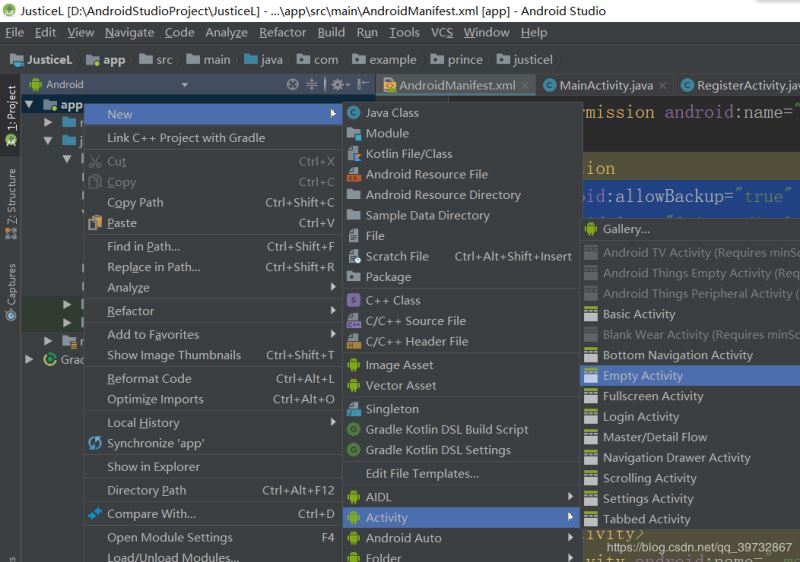Select Empty Activity from Activity list
800x562 pixels.
pyautogui.click(x=642, y=376)
